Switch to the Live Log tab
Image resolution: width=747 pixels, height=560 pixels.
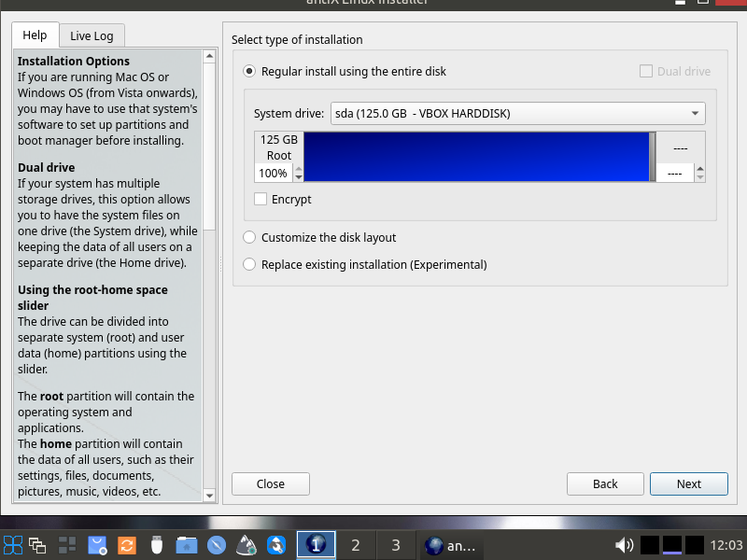(92, 35)
